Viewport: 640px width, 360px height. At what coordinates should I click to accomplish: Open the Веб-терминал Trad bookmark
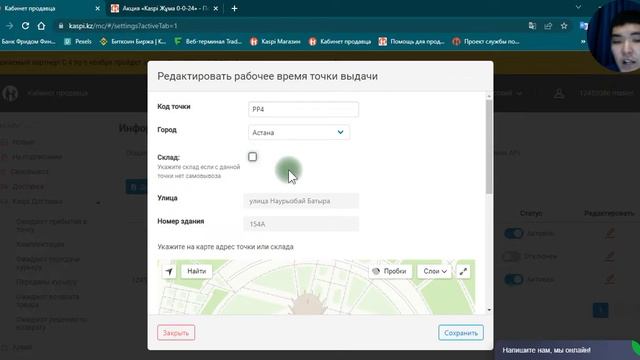208,42
